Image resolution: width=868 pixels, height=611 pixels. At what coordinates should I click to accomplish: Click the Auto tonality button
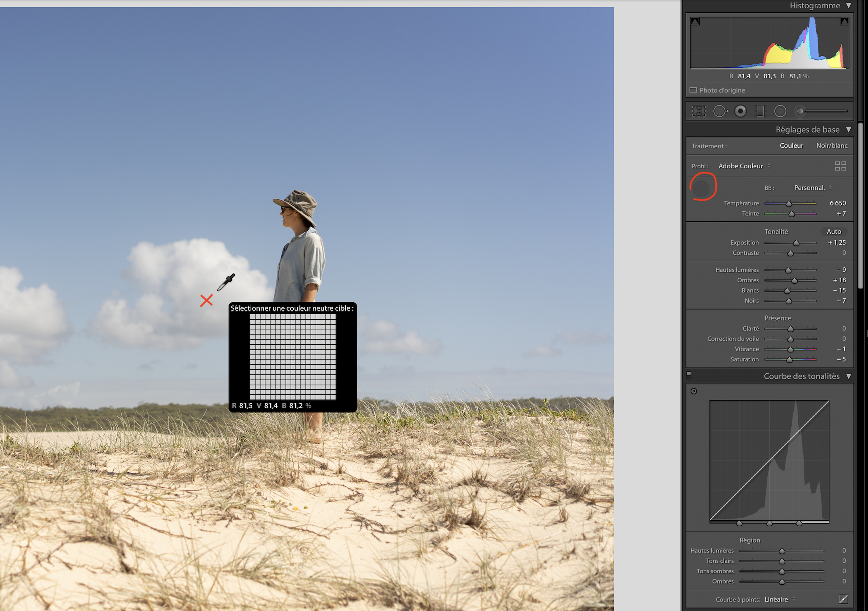pyautogui.click(x=834, y=232)
